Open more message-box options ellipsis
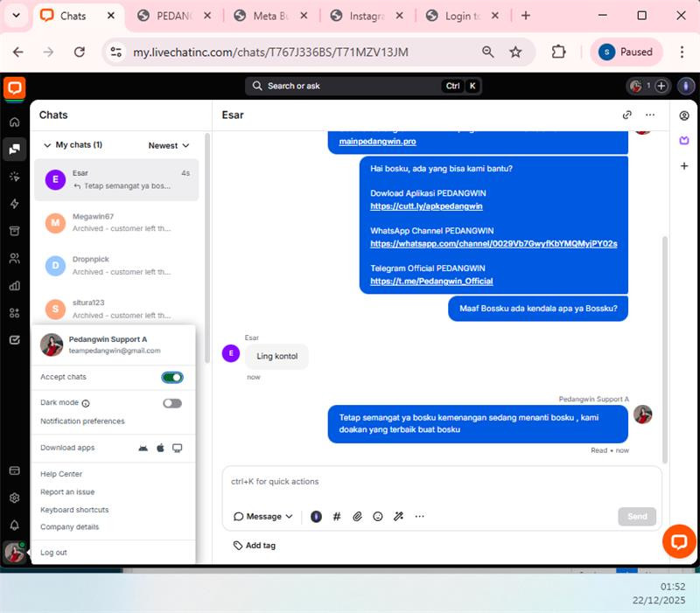Image resolution: width=700 pixels, height=613 pixels. [x=419, y=517]
